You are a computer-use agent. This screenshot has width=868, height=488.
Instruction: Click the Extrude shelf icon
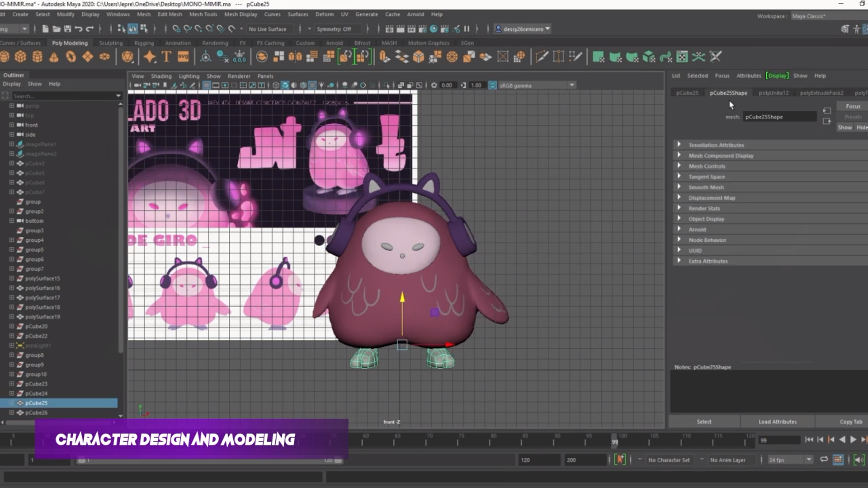click(x=384, y=57)
